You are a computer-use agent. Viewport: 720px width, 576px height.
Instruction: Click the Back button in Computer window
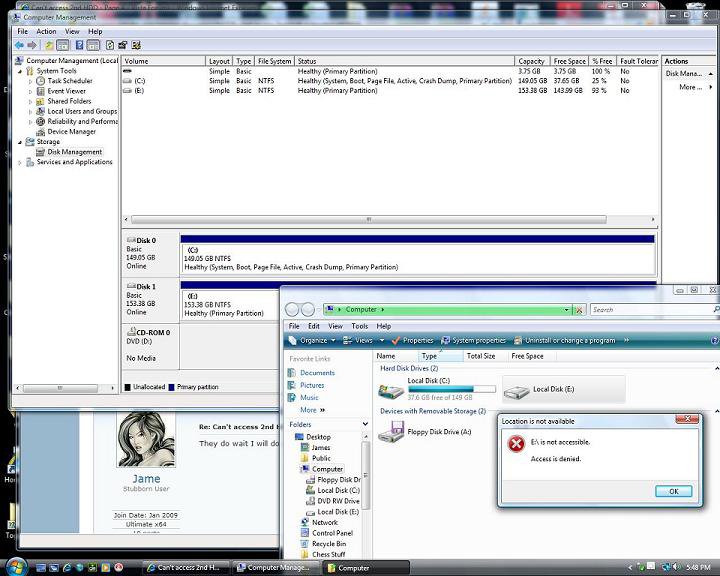coord(292,310)
